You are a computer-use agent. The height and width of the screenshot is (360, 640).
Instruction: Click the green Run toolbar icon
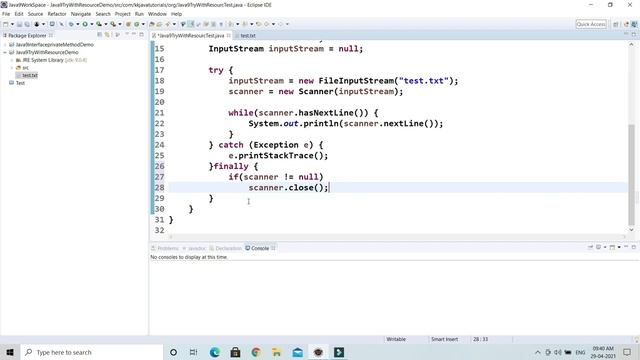[x=85, y=24]
